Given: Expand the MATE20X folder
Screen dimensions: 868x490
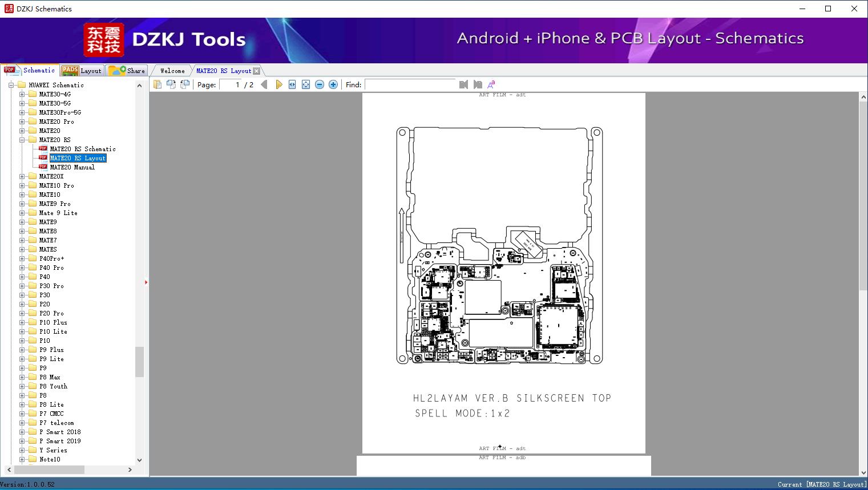Looking at the screenshot, I should tap(22, 176).
